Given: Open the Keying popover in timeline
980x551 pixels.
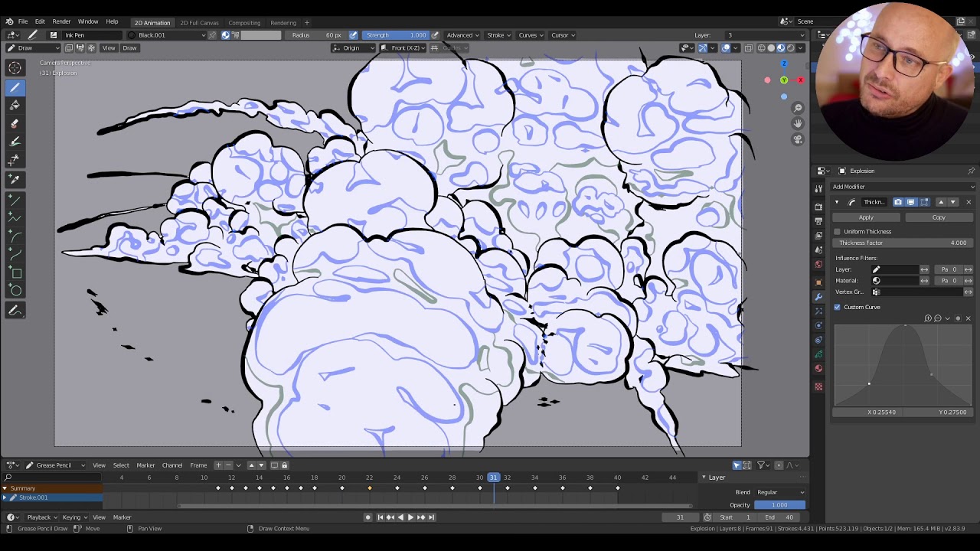Looking at the screenshot, I should click(x=74, y=517).
